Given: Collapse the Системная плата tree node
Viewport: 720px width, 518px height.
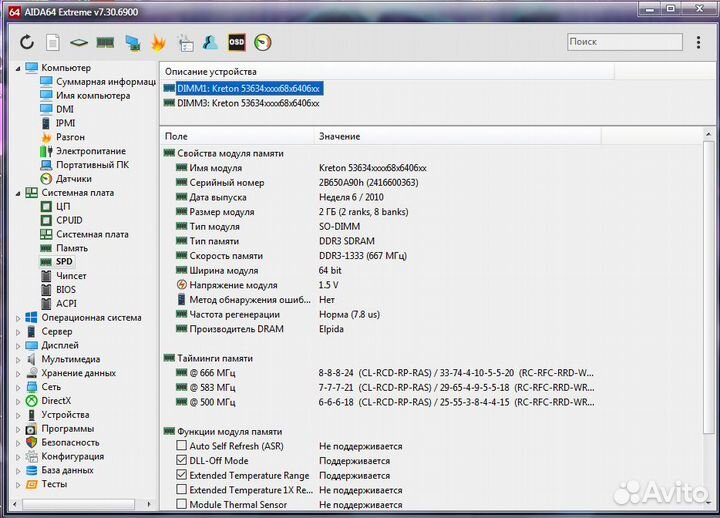Looking at the screenshot, I should (x=18, y=193).
